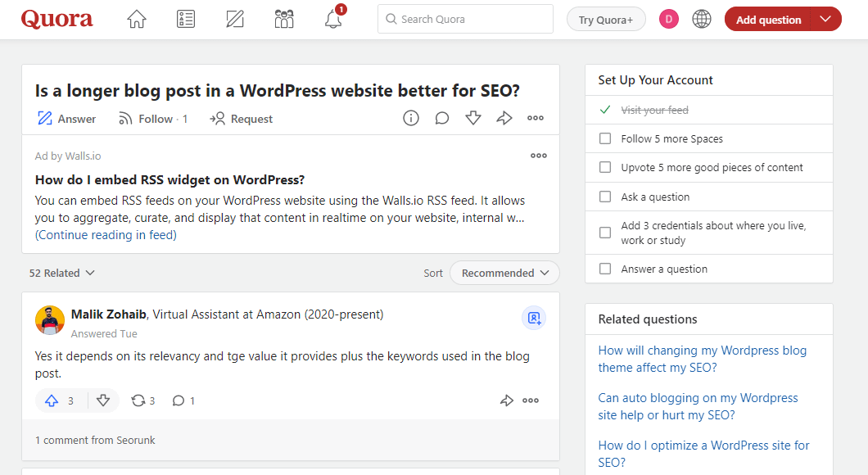This screenshot has height=475, width=868.
Task: Check Add 3 credentials task
Action: 605,233
